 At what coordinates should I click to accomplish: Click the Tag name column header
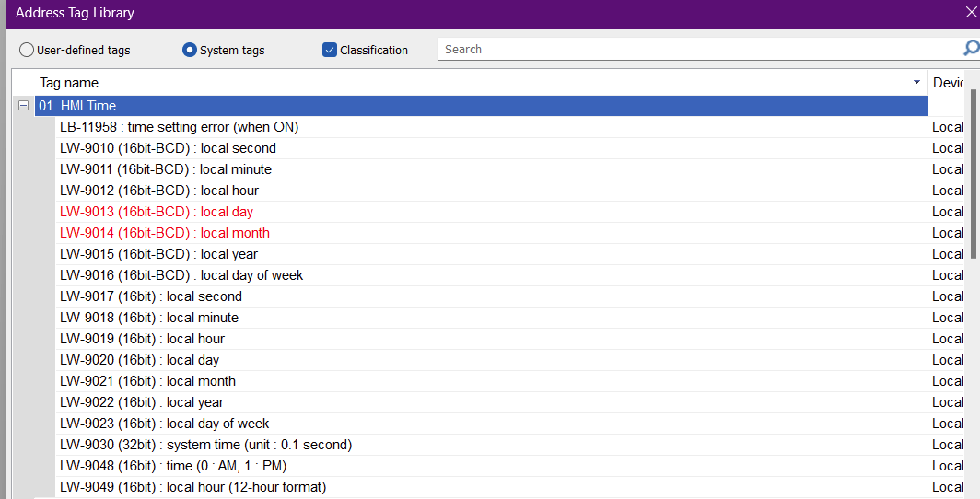tap(461, 83)
